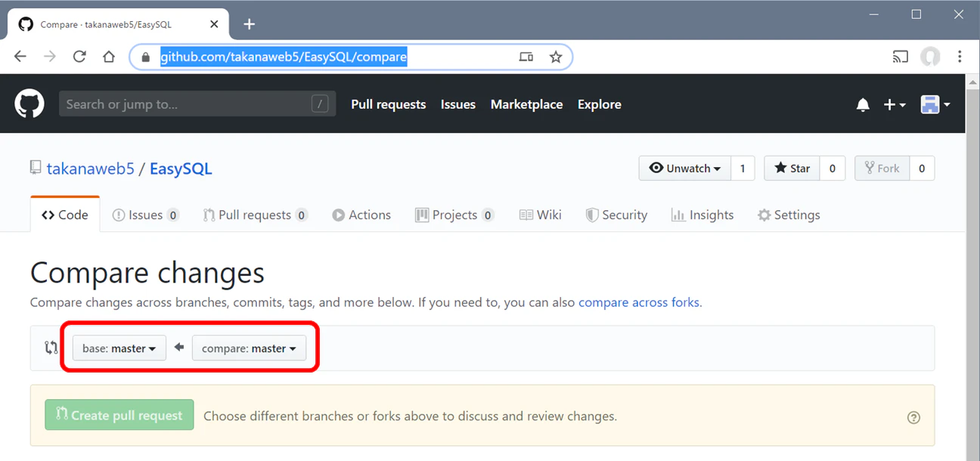The image size is (980, 461).
Task: Click the fork count 0
Action: (922, 169)
